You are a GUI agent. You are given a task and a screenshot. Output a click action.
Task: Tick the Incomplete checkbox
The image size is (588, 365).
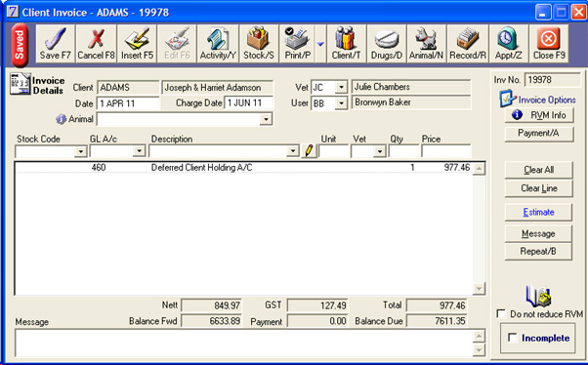(x=512, y=338)
